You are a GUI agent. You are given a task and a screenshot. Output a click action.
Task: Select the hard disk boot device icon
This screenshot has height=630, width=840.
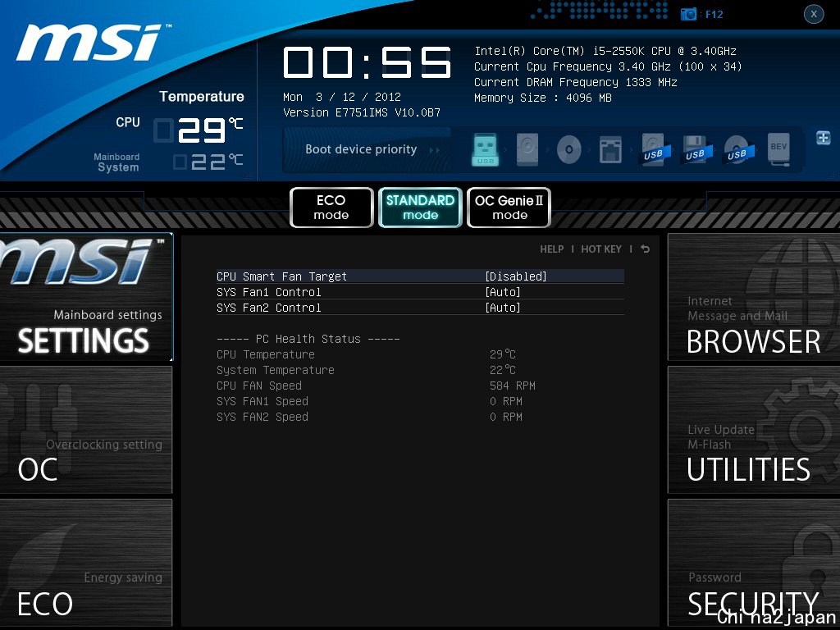pyautogui.click(x=527, y=149)
